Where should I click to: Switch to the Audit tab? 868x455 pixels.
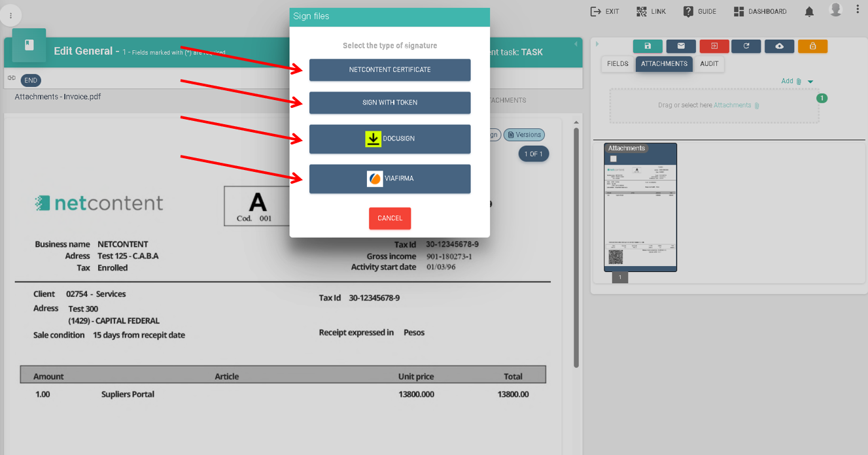[x=709, y=64]
